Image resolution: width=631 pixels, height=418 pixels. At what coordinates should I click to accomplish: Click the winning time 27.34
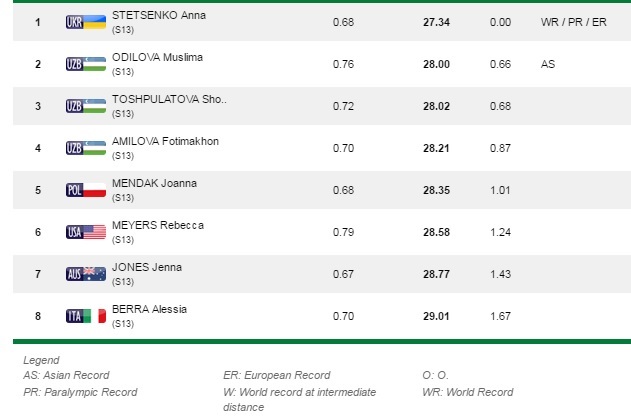point(439,21)
